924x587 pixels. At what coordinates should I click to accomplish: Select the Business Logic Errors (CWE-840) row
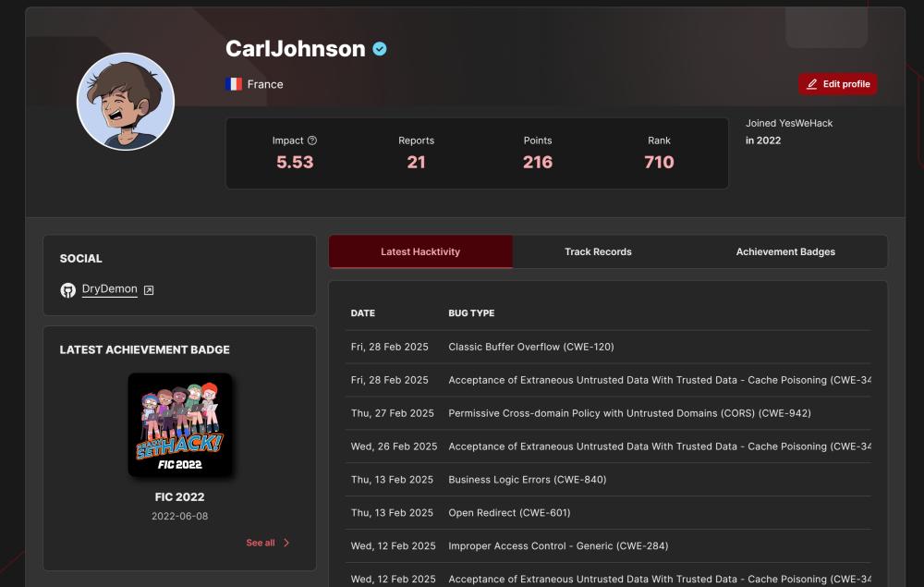608,479
